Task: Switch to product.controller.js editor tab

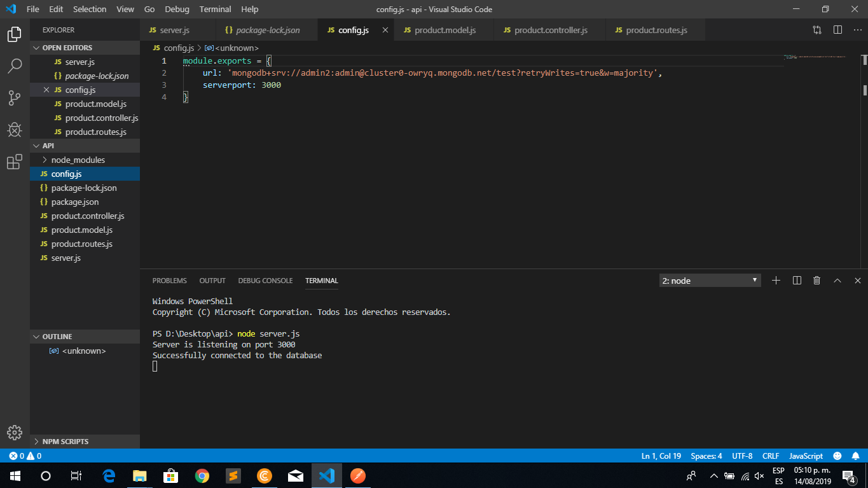Action: [x=551, y=30]
